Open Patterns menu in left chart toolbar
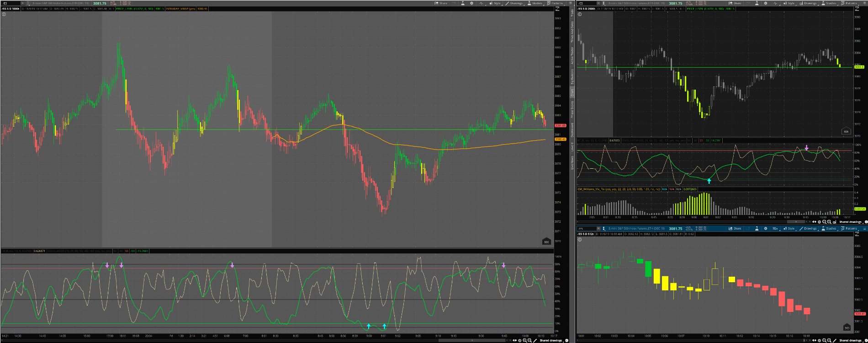 tap(555, 3)
